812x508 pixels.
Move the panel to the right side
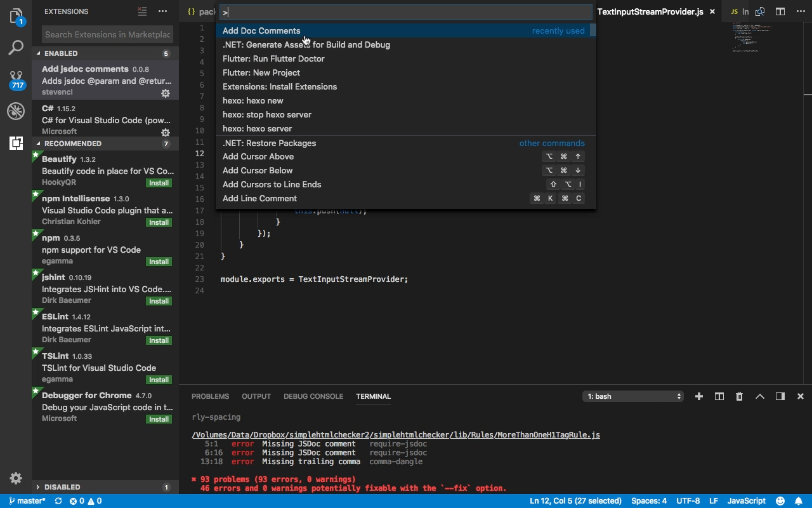780,396
